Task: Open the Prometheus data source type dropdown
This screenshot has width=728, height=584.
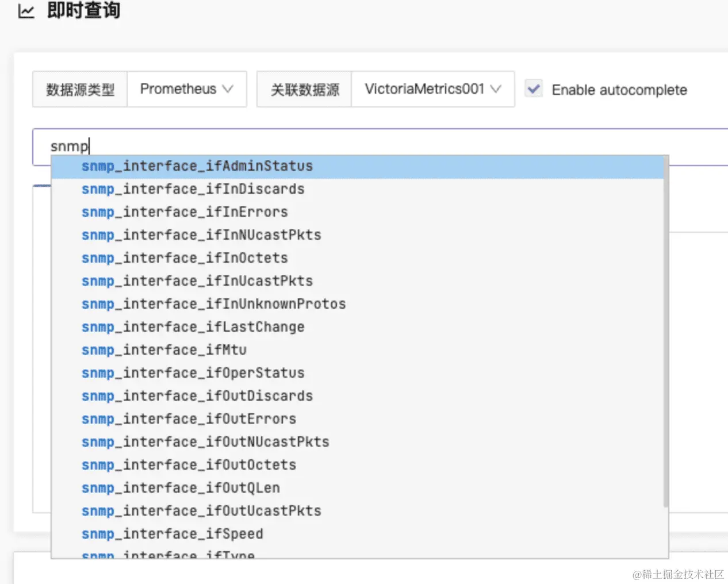Action: coord(187,89)
